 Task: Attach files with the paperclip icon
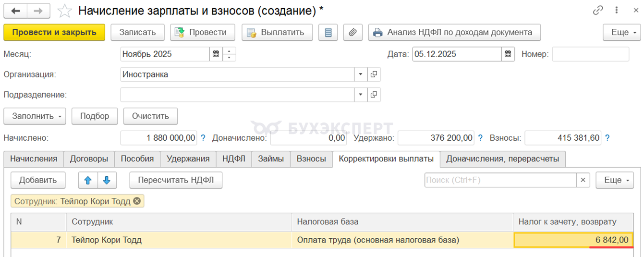pyautogui.click(x=352, y=32)
